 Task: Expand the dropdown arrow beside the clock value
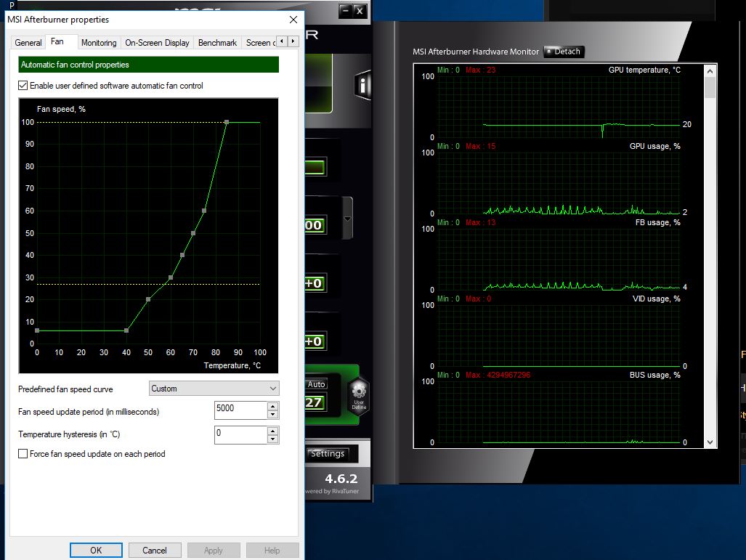click(x=347, y=219)
